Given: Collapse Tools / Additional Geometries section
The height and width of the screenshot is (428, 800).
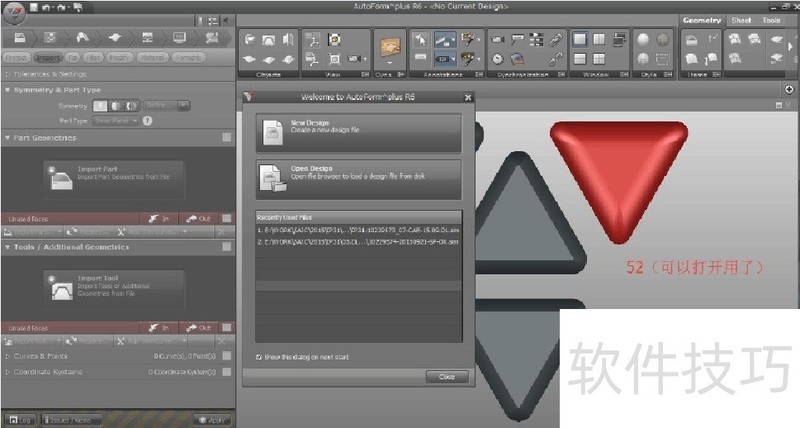Looking at the screenshot, I should 8,247.
